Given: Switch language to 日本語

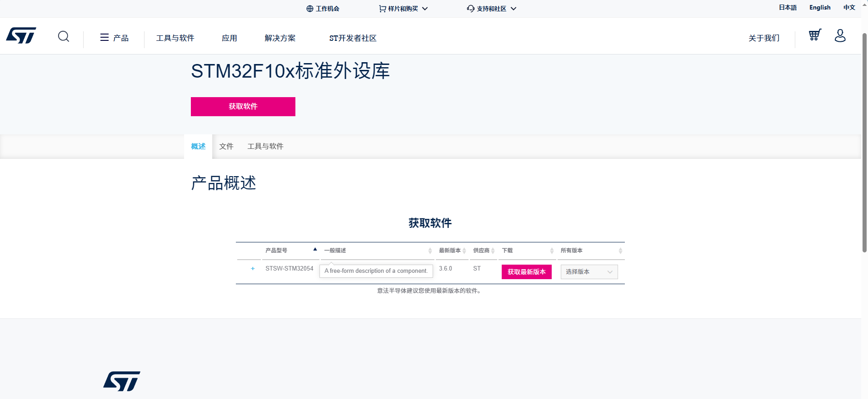Looking at the screenshot, I should (788, 7).
